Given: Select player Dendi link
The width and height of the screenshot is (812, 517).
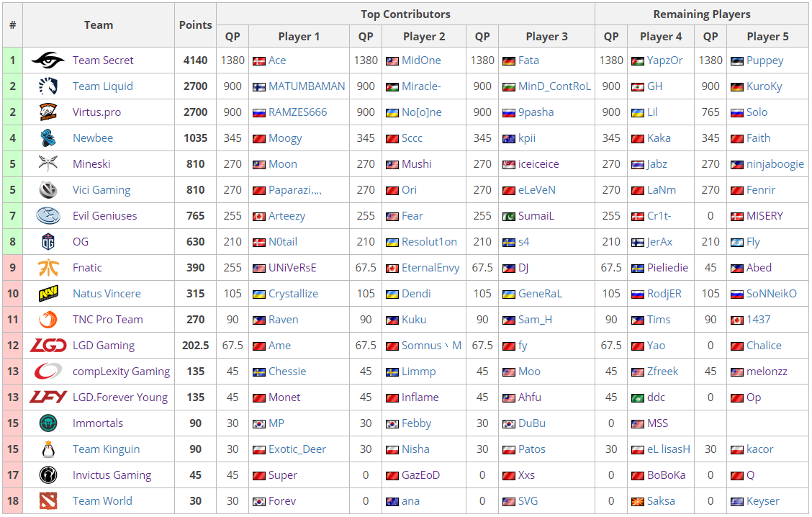Looking at the screenshot, I should (416, 294).
